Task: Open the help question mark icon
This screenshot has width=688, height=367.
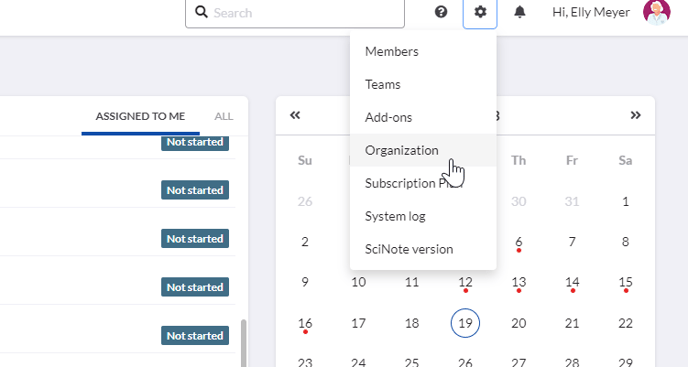Action: point(441,12)
